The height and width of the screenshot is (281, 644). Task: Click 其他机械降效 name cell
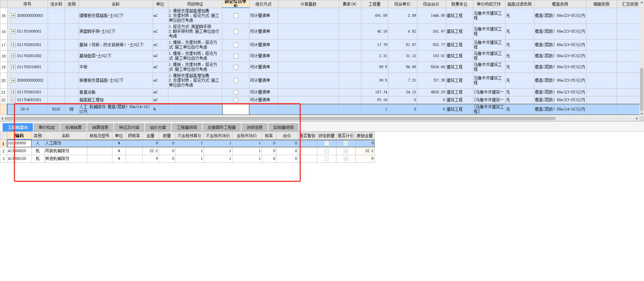click(66, 159)
